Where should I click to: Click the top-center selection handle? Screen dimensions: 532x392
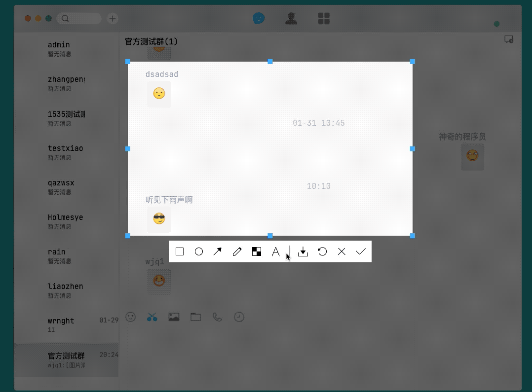coord(270,62)
